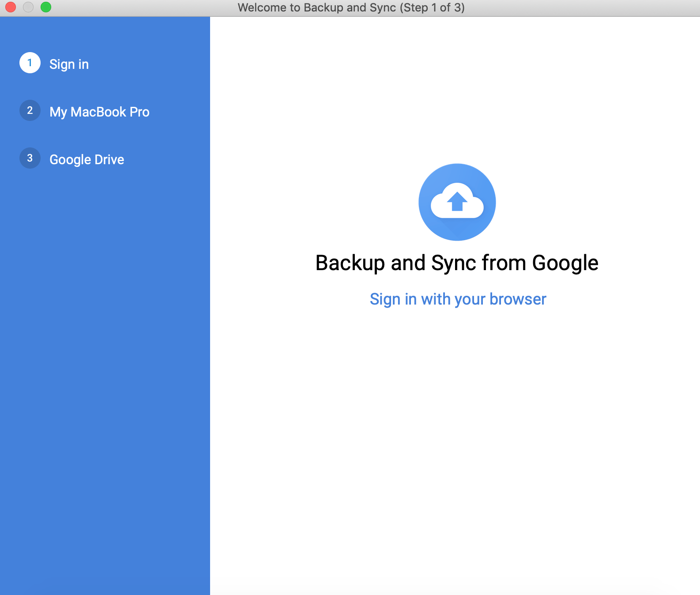Viewport: 700px width, 595px height.
Task: Go to the Sign in step label
Action: [69, 64]
